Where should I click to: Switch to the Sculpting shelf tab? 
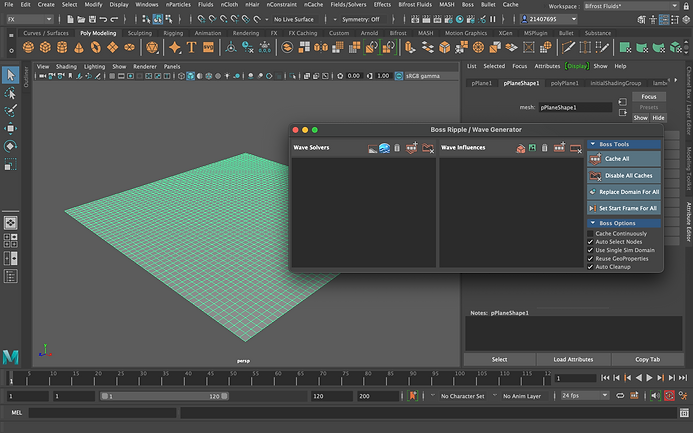click(140, 33)
